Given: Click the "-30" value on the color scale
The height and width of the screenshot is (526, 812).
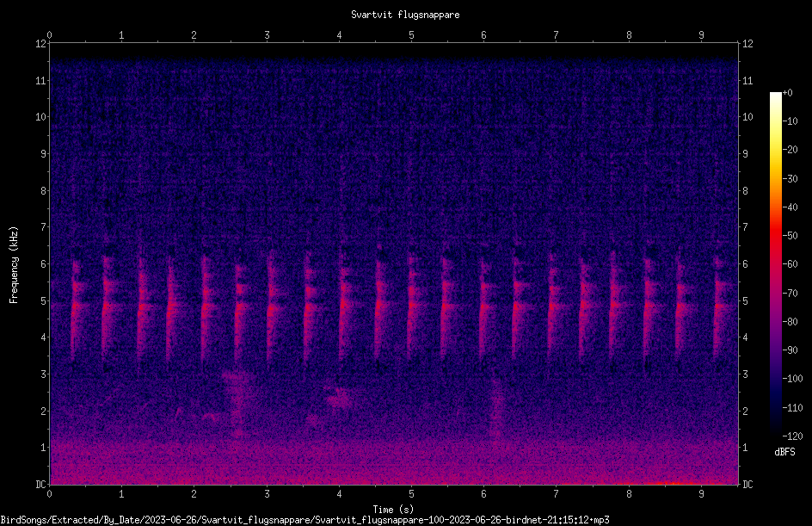Looking at the screenshot, I should (x=790, y=179).
